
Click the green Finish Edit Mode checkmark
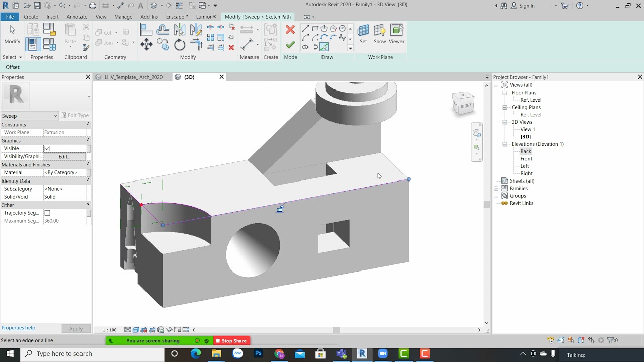290,45
